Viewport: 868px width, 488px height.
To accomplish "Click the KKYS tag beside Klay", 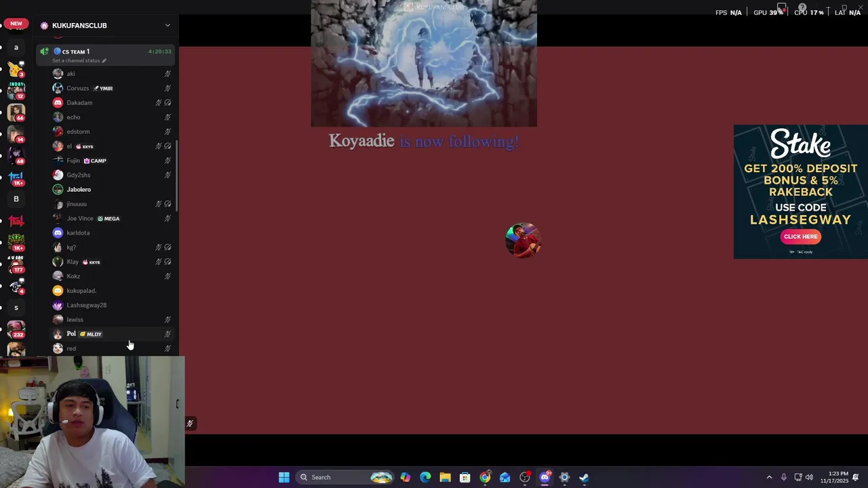I will pyautogui.click(x=91, y=262).
